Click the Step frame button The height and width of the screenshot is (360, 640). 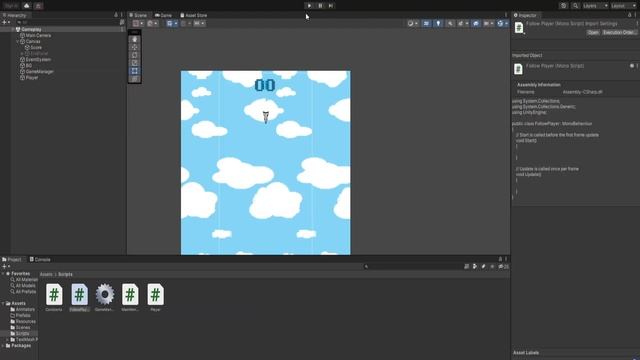(331, 6)
